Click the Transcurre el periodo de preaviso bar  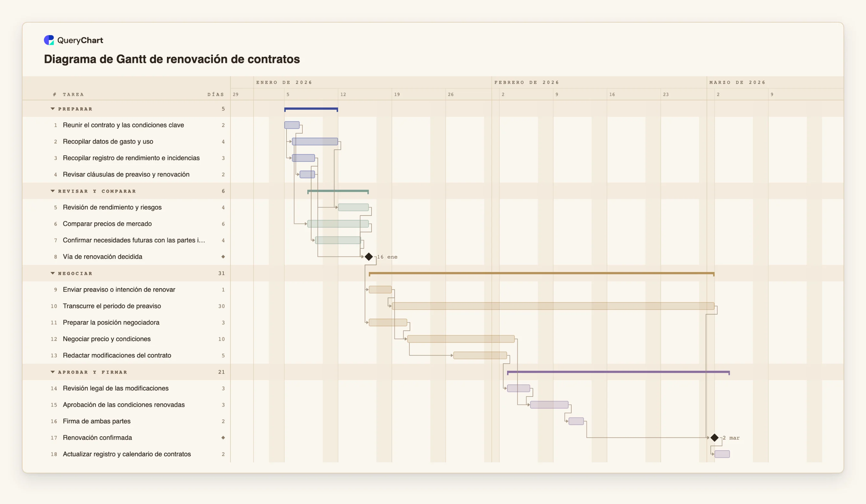[553, 306]
